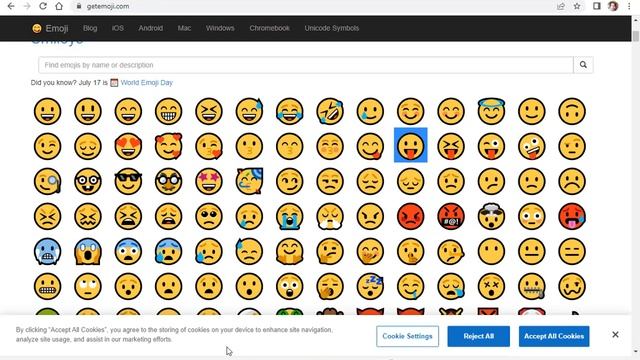Click the grimacing face emoji
Screen dimensions: 640x360
point(47,286)
